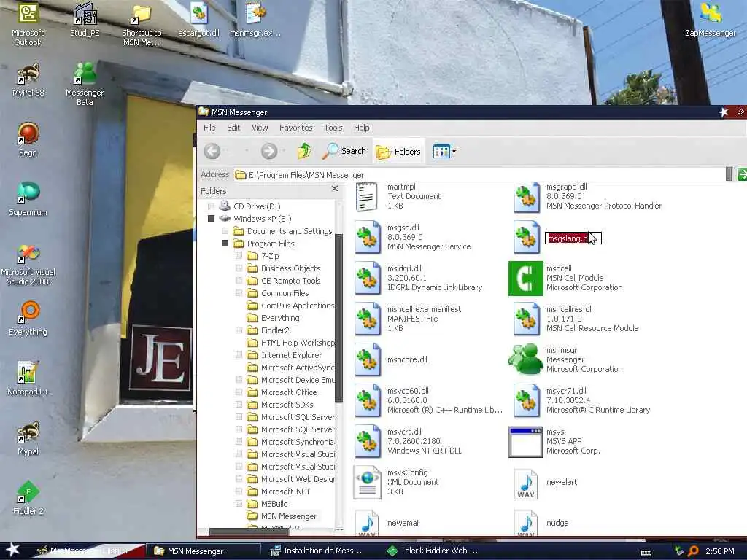
Task: Select the mailtmpl text document icon
Action: click(x=367, y=197)
